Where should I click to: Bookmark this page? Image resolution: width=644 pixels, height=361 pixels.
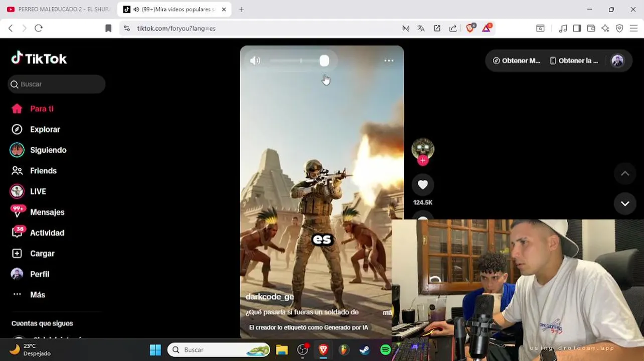point(108,28)
